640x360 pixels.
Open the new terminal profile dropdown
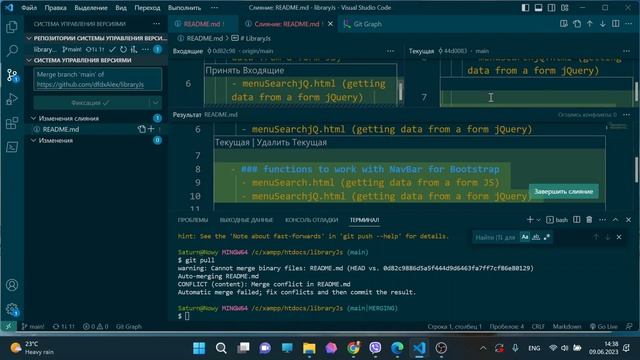coord(538,220)
